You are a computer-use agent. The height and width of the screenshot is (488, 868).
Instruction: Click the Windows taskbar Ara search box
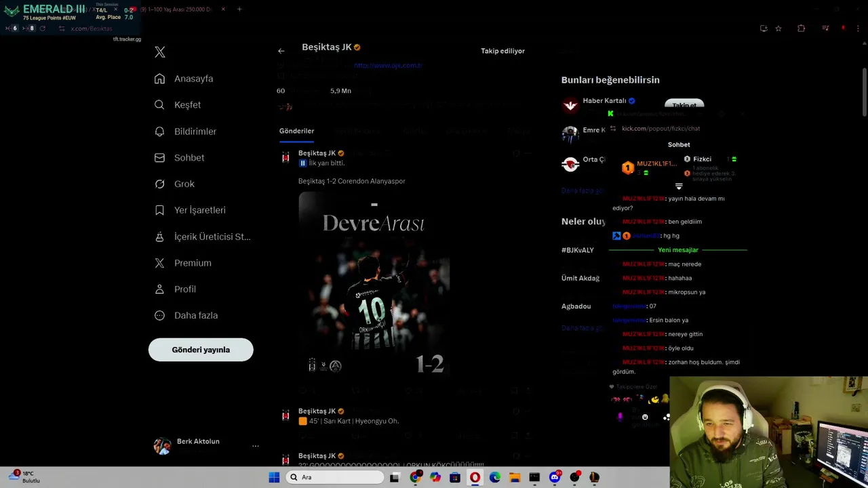point(334,477)
